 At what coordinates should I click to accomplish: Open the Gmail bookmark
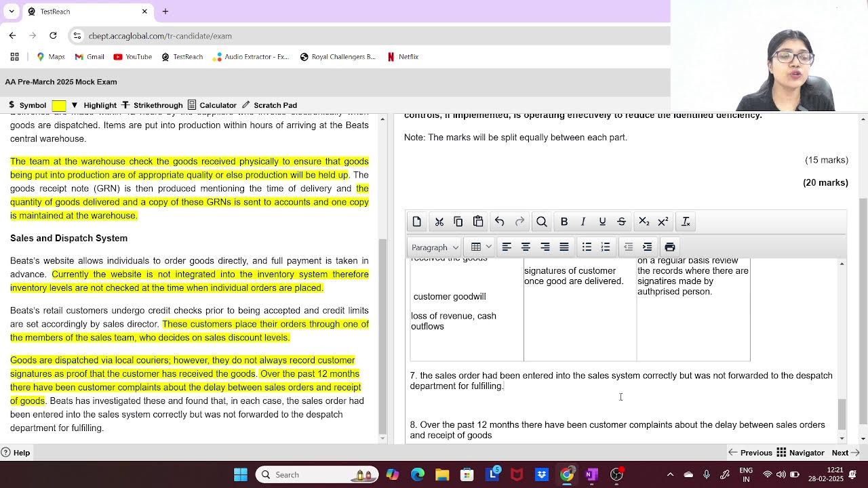(90, 57)
